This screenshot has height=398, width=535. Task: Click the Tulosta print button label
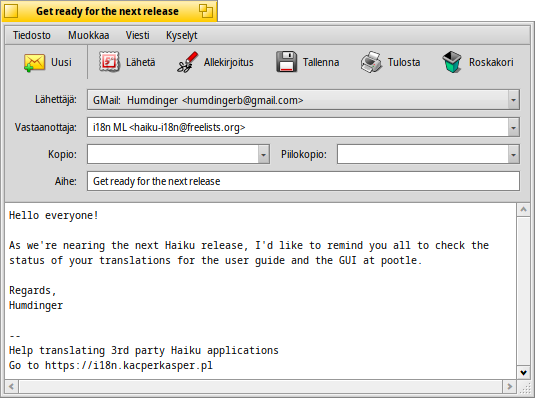point(404,62)
